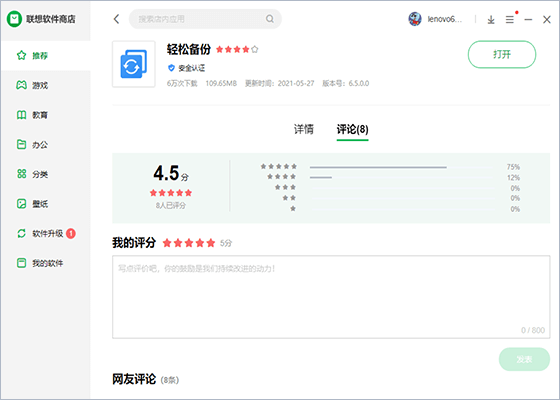
Task: Select the 评论(8) tab
Action: point(352,129)
